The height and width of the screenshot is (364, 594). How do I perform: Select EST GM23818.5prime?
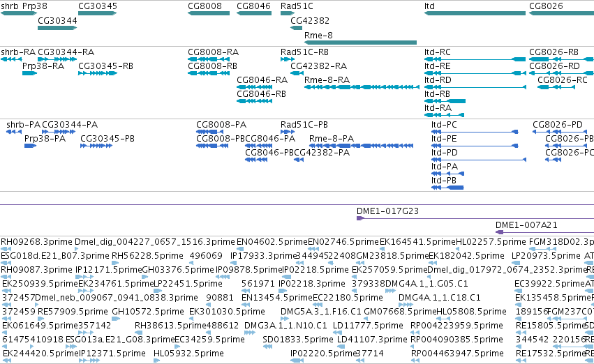[360, 263]
